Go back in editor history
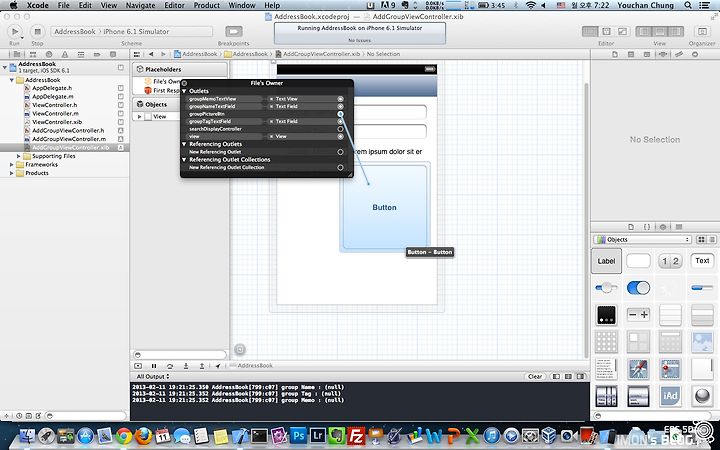The height and width of the screenshot is (450, 720). click(151, 54)
